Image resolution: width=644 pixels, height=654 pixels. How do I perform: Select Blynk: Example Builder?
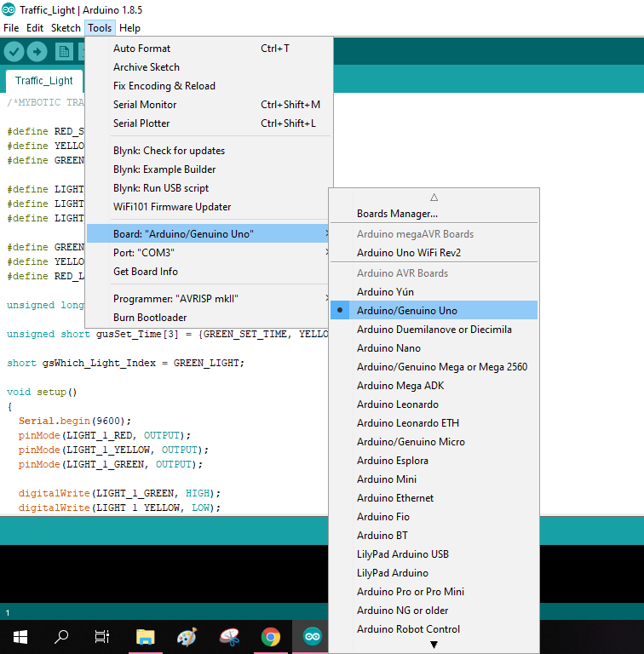pos(208,169)
